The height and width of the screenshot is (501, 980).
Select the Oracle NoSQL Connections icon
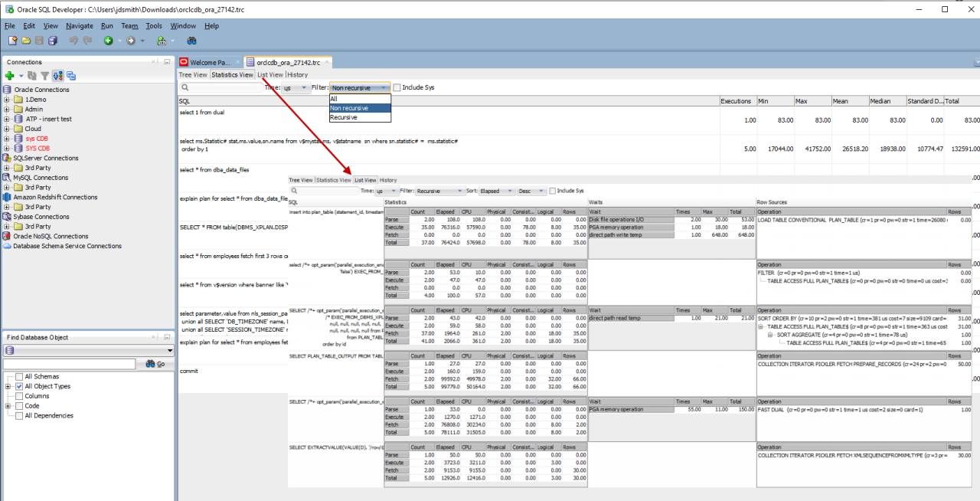(x=7, y=237)
